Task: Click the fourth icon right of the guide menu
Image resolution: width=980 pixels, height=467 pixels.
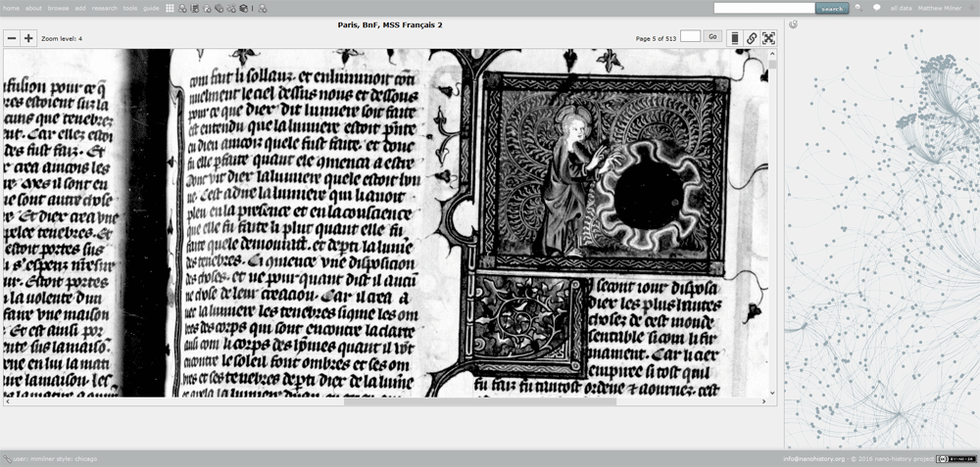Action: click(207, 8)
